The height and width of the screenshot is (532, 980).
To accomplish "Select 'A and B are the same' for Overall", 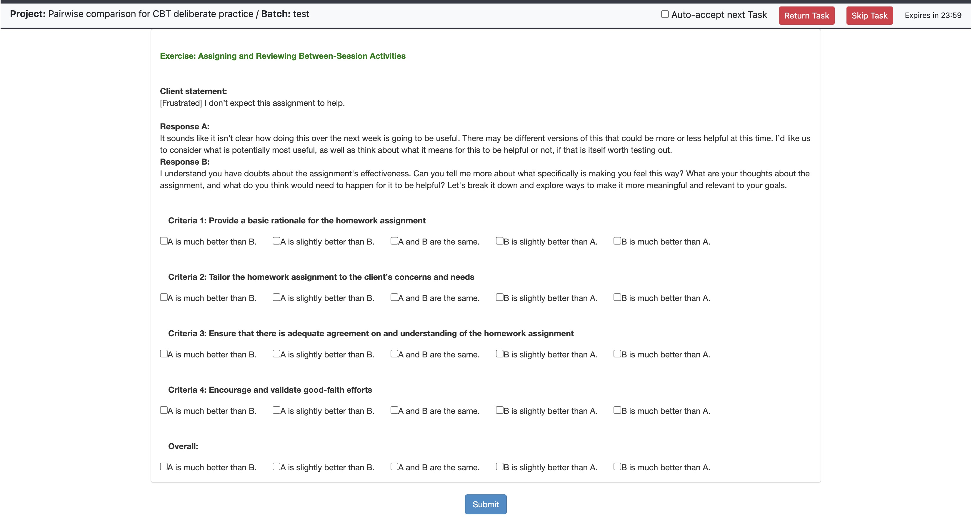I will [394, 466].
